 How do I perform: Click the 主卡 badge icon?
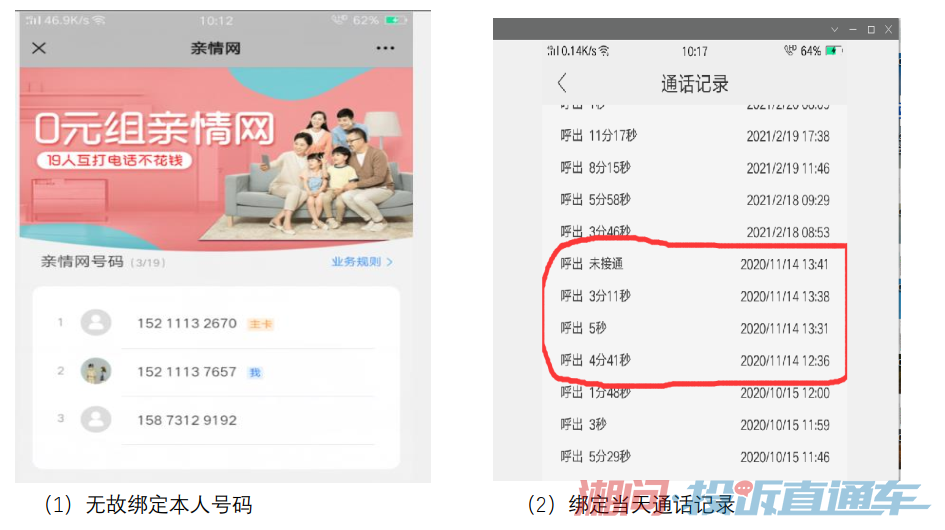point(261,324)
